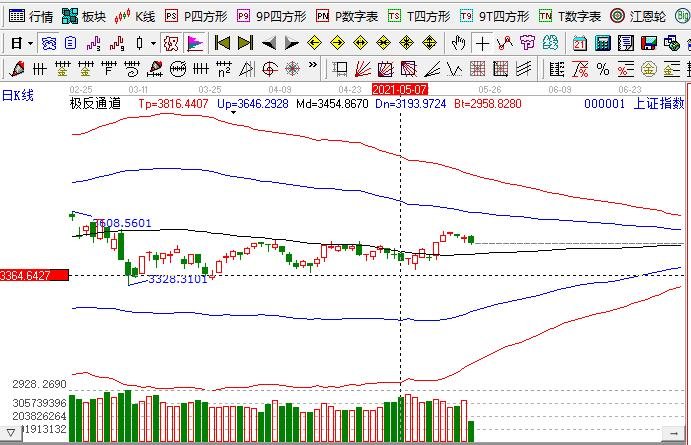Image resolution: width=691 pixels, height=445 pixels.
Task: Click the spiral ruler icon
Action: [132, 69]
